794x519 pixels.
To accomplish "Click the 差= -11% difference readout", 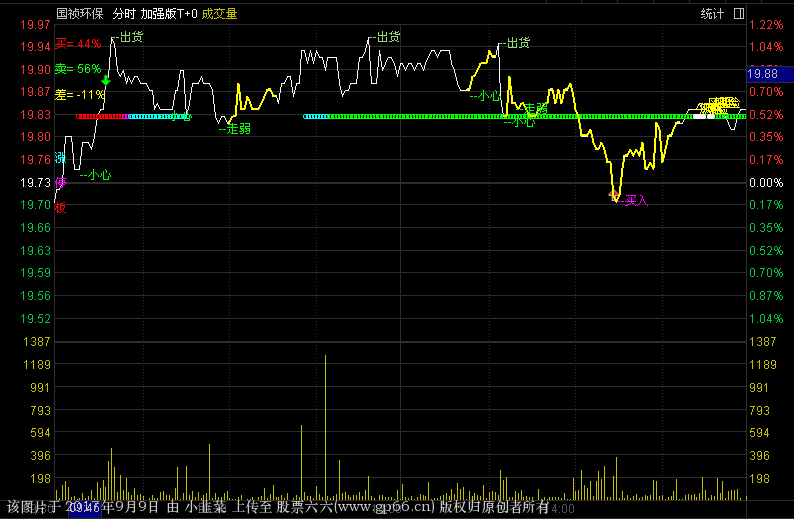I will tap(79, 94).
